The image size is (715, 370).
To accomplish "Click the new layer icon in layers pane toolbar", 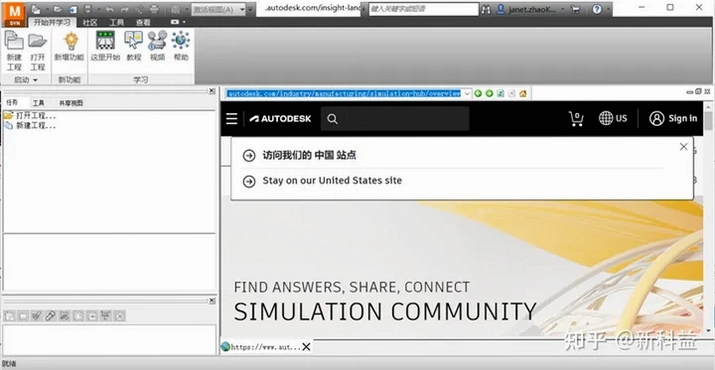I will [x=9, y=315].
